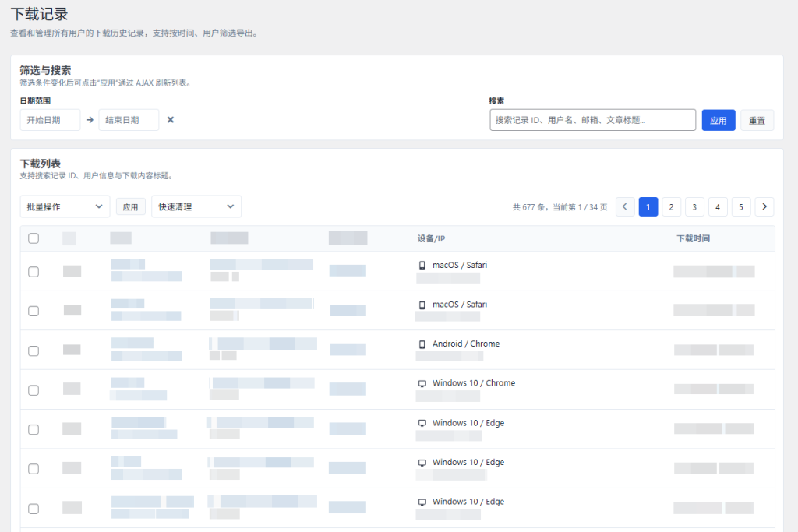This screenshot has height=532, width=798.
Task: Reset filters using the 重置 button
Action: tap(757, 119)
